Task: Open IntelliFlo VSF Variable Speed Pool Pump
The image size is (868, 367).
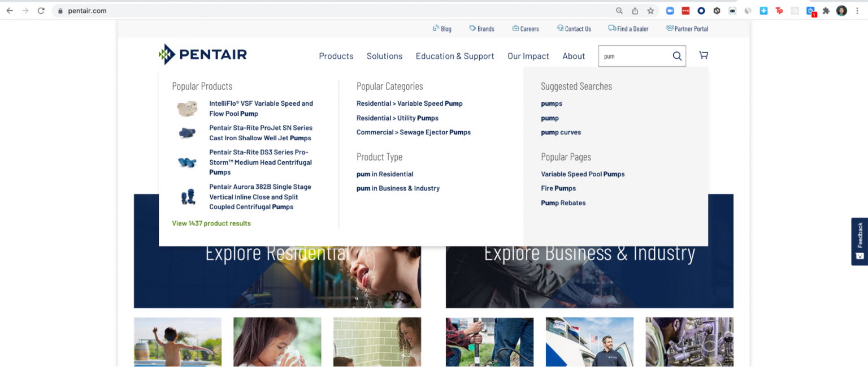Action: (261, 109)
